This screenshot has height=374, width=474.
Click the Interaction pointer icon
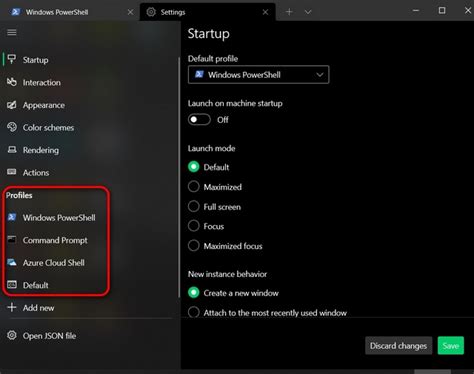point(12,82)
